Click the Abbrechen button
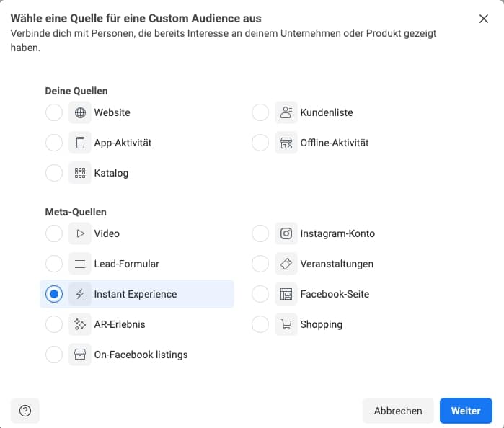 398,411
